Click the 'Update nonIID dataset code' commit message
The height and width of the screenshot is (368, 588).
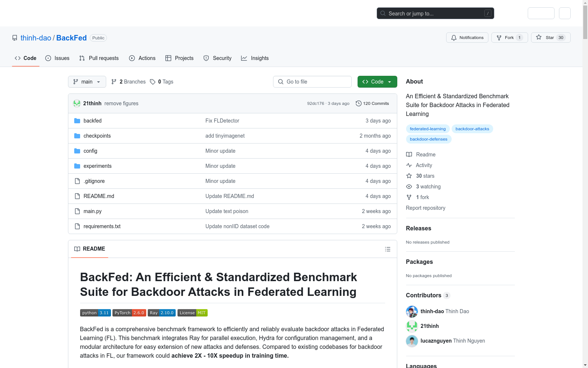coord(237,226)
